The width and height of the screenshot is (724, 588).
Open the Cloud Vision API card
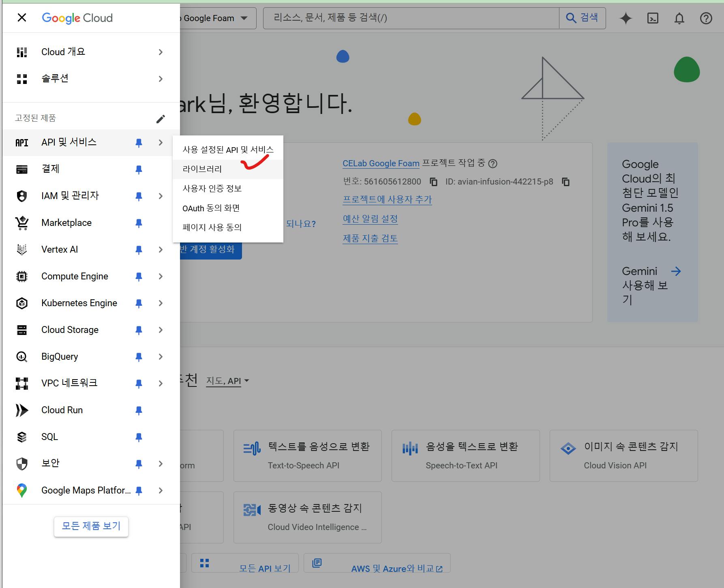[624, 456]
